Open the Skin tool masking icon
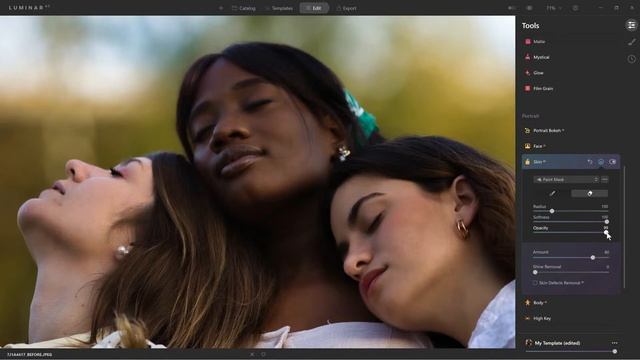 point(601,162)
